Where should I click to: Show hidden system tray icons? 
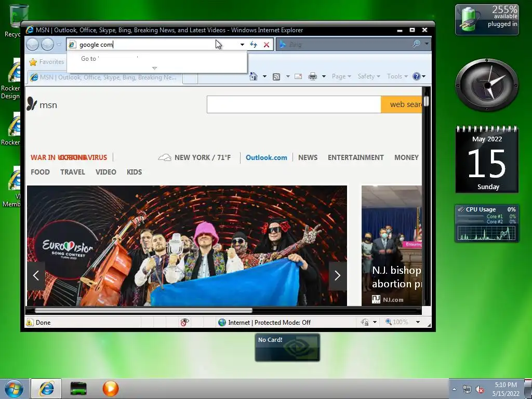tap(455, 390)
